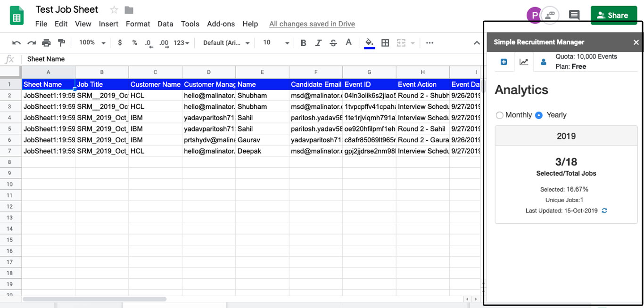This screenshot has width=644, height=308.
Task: Apply strikethrough formatting
Action: coord(333,43)
